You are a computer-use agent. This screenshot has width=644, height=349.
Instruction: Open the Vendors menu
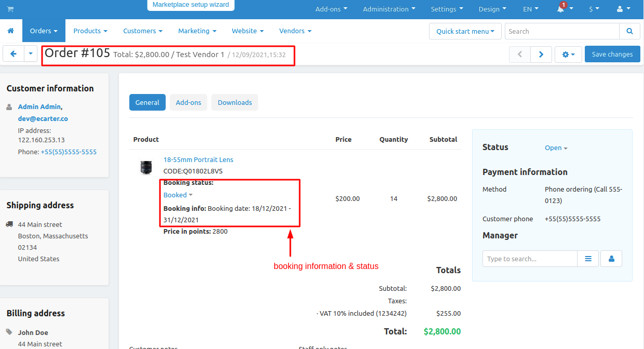pos(296,31)
